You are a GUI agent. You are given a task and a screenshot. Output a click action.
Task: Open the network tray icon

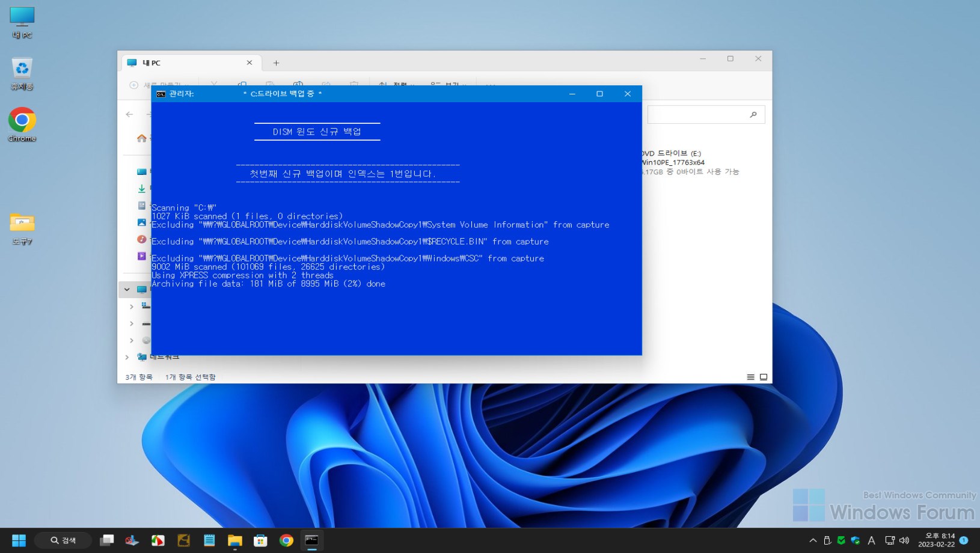(x=890, y=540)
